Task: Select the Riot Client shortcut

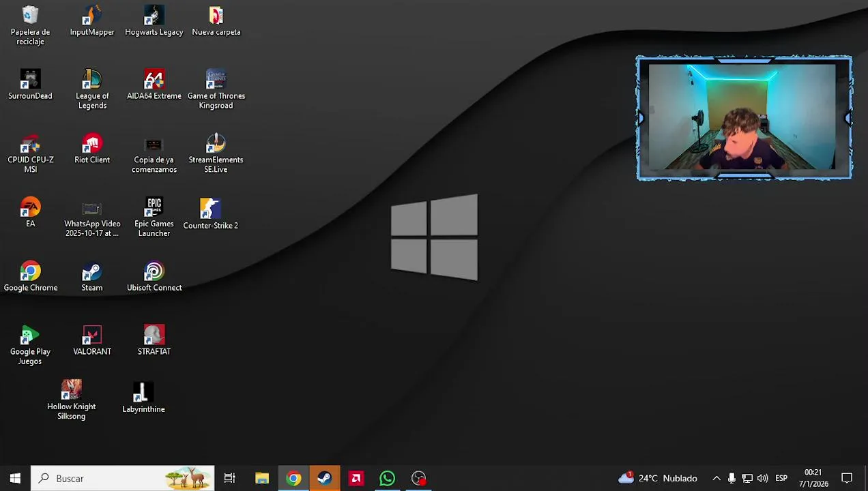Action: pyautogui.click(x=92, y=149)
